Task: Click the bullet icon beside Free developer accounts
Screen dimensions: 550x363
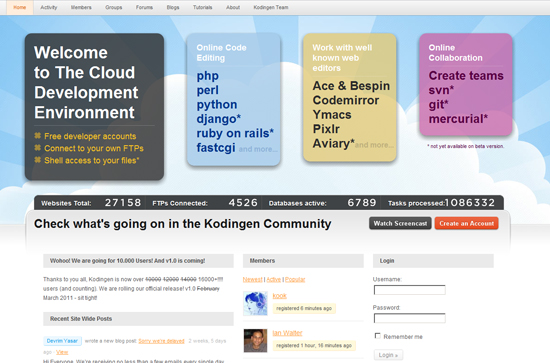Action: pyautogui.click(x=38, y=136)
